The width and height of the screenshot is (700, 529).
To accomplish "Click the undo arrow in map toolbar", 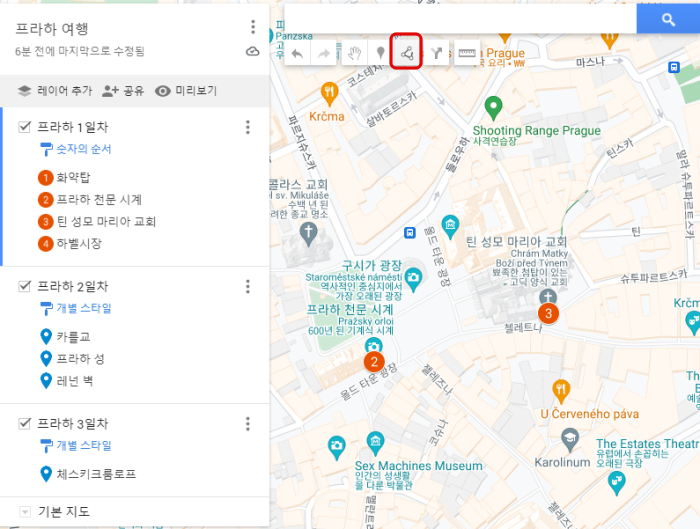I will click(x=297, y=54).
